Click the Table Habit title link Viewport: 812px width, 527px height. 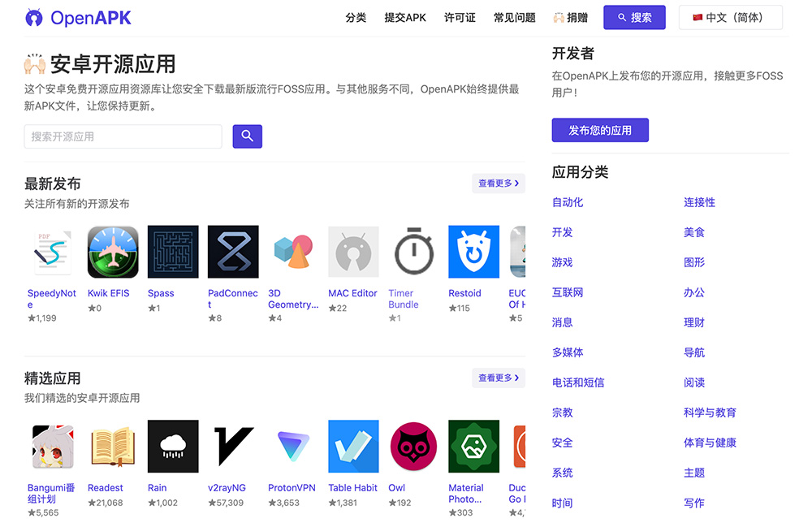pos(352,488)
